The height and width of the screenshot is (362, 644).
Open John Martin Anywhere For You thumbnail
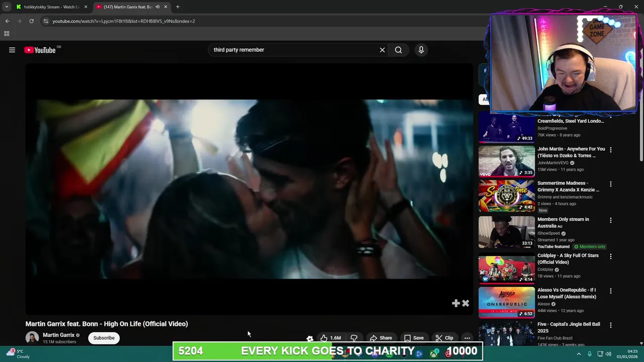(x=507, y=161)
